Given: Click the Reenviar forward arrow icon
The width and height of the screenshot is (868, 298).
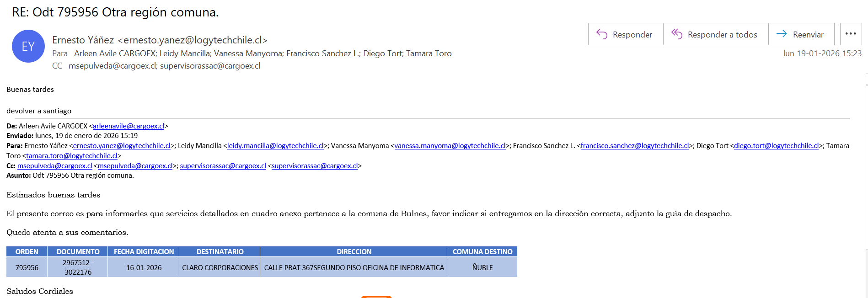Looking at the screenshot, I should [782, 34].
